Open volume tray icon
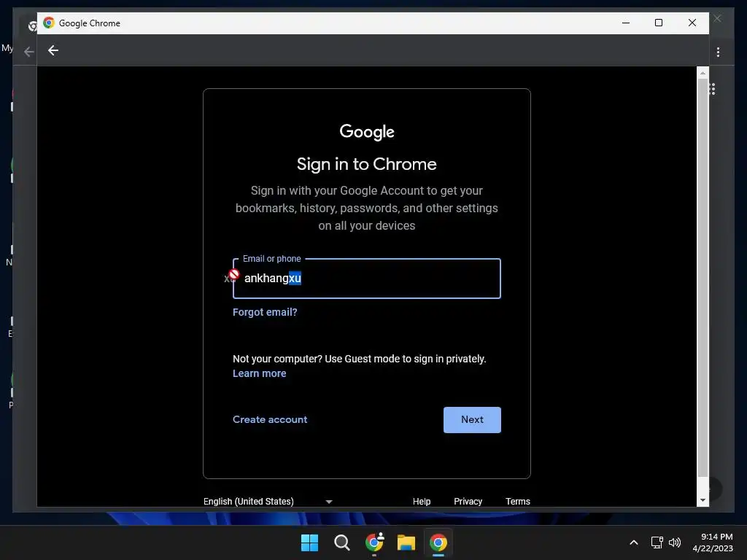Viewport: 747px width, 560px height. [x=675, y=542]
